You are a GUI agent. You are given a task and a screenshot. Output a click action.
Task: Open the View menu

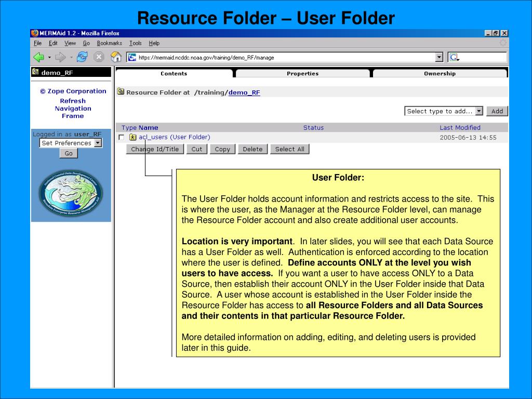70,43
